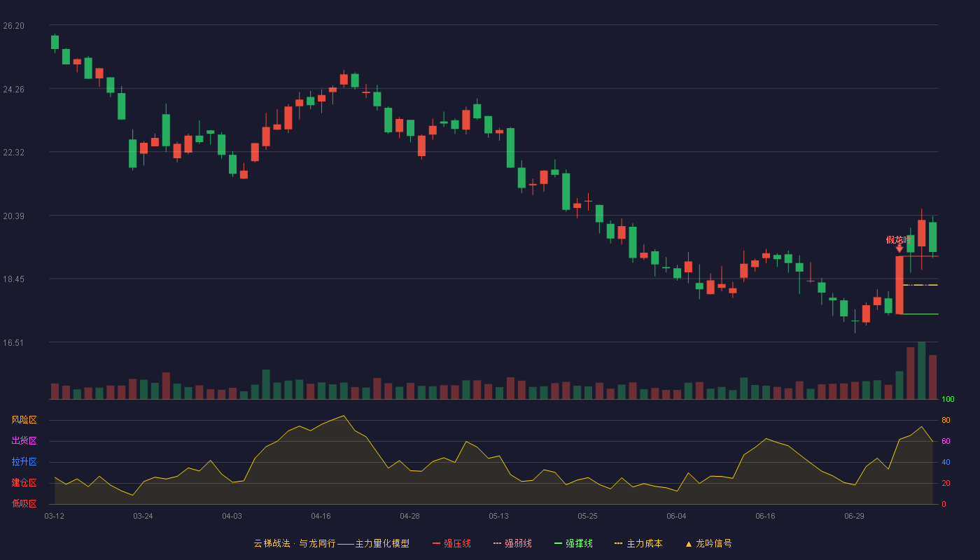
Task: Click the yellow triangle 龙吟信号 legend icon
Action: coord(689,544)
